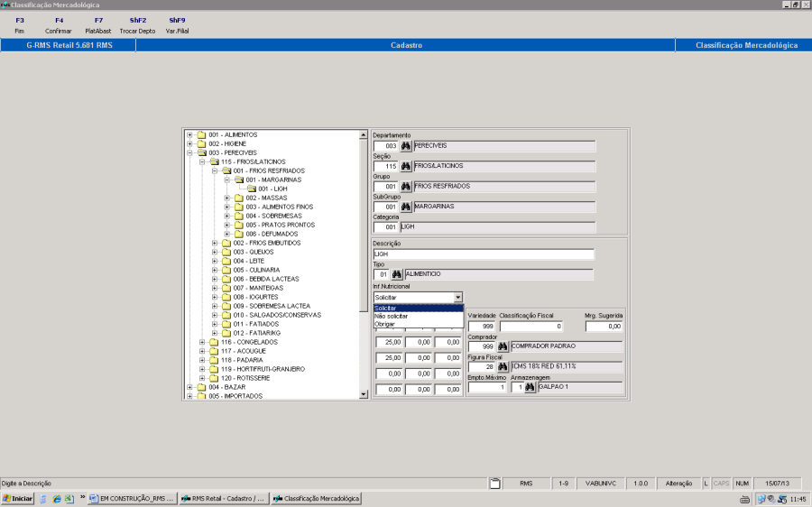812x507 pixels.
Task: Select Não solicitar option in list
Action: click(419, 316)
